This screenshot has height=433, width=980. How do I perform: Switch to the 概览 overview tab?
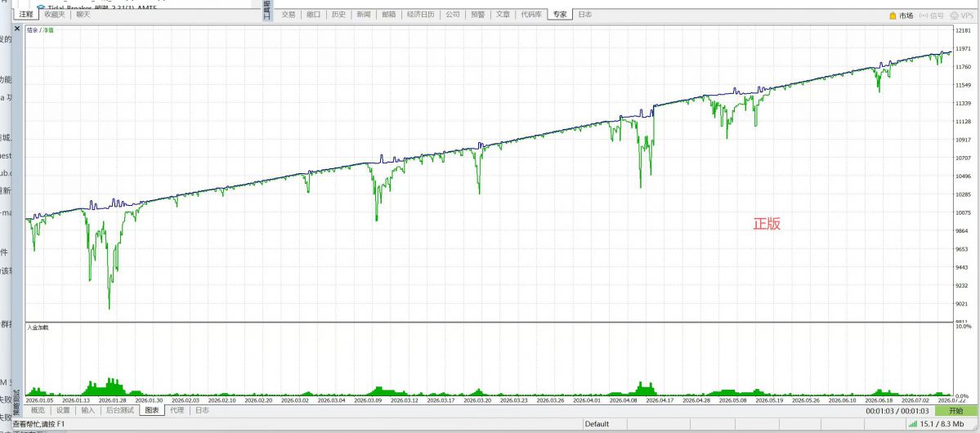[x=38, y=410]
